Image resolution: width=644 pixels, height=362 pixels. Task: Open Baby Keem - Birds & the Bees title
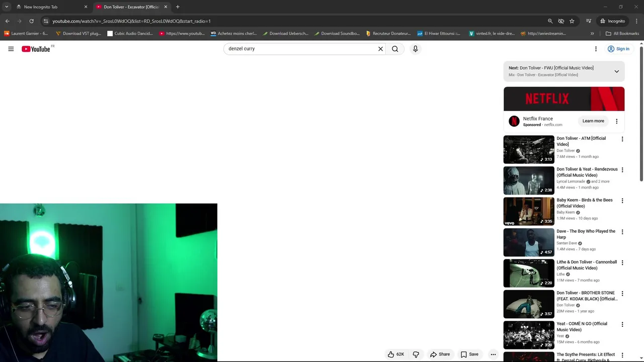coord(585,203)
